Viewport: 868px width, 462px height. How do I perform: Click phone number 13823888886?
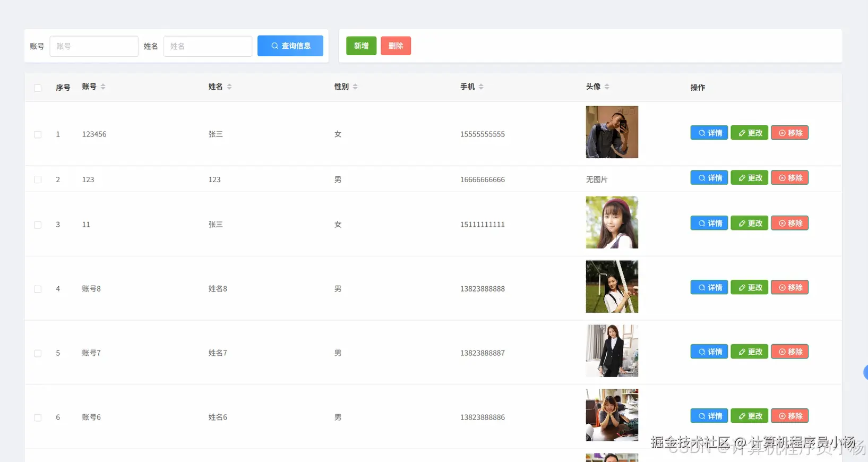click(483, 417)
